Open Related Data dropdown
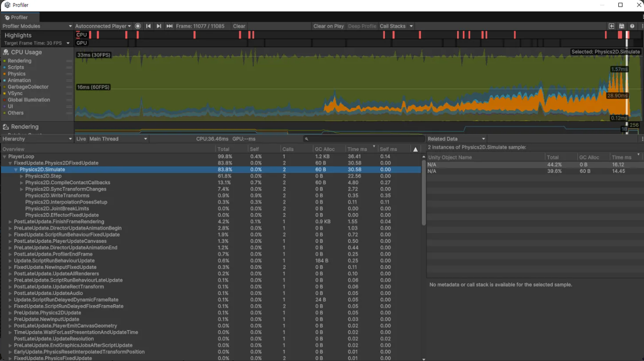 point(457,139)
